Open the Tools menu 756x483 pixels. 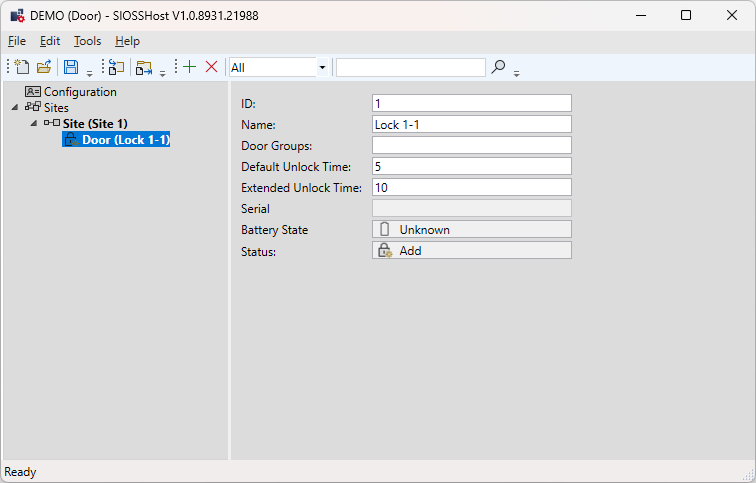(87, 41)
